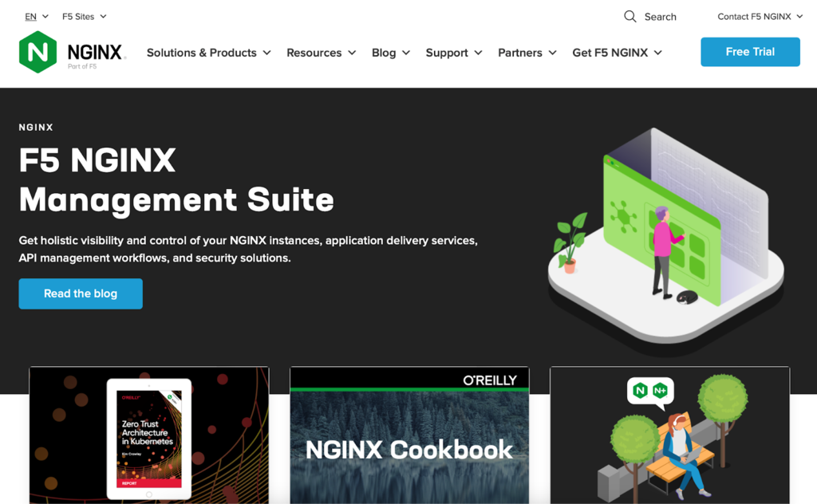Click the EN language link

[32, 15]
